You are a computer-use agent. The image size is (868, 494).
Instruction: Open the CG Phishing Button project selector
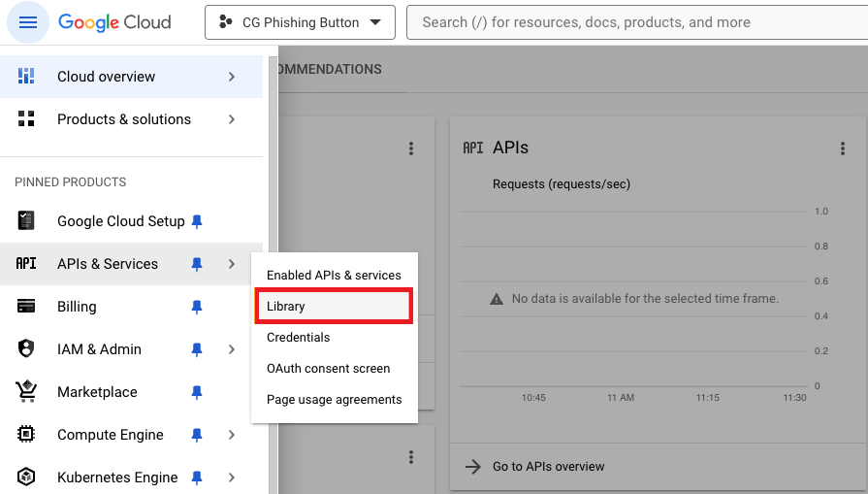coord(300,22)
